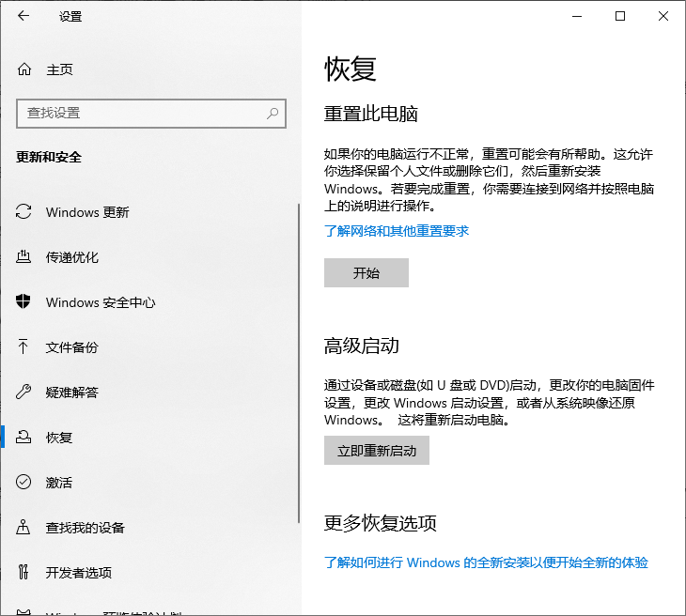Select 疑难解答 in the sidebar

point(150,393)
